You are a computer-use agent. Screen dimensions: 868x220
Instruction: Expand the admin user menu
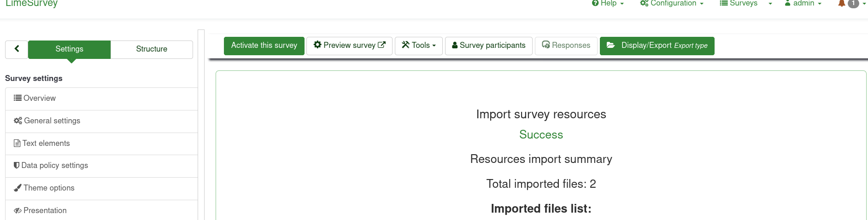coord(803,3)
